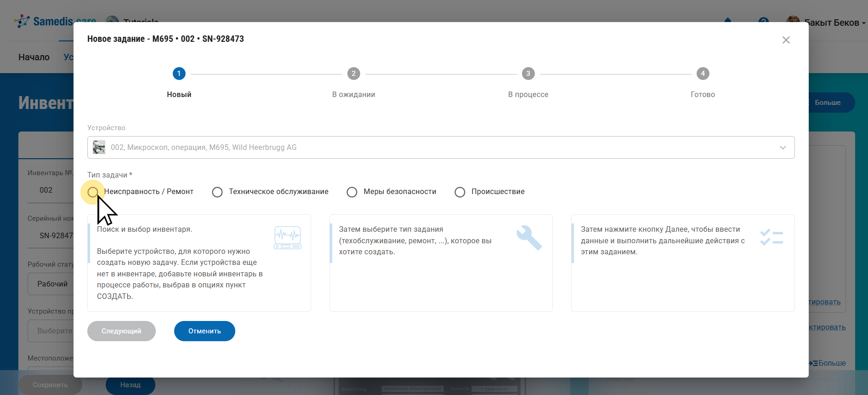Open the Начало navigation tab

coord(34,57)
